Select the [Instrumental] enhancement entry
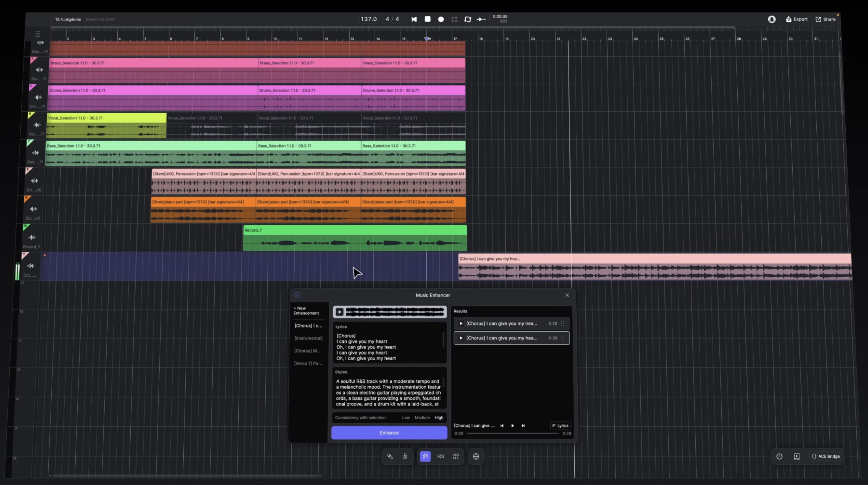The width and height of the screenshot is (868, 485). tap(308, 338)
